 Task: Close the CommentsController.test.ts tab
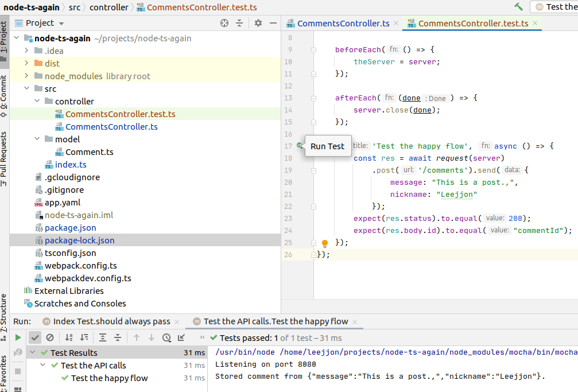[535, 23]
